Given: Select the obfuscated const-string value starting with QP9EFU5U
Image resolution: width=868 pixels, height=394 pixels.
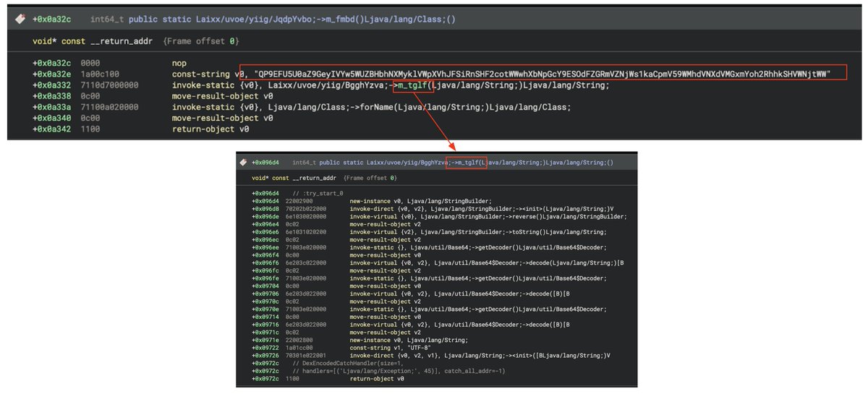Looking at the screenshot, I should (x=543, y=74).
